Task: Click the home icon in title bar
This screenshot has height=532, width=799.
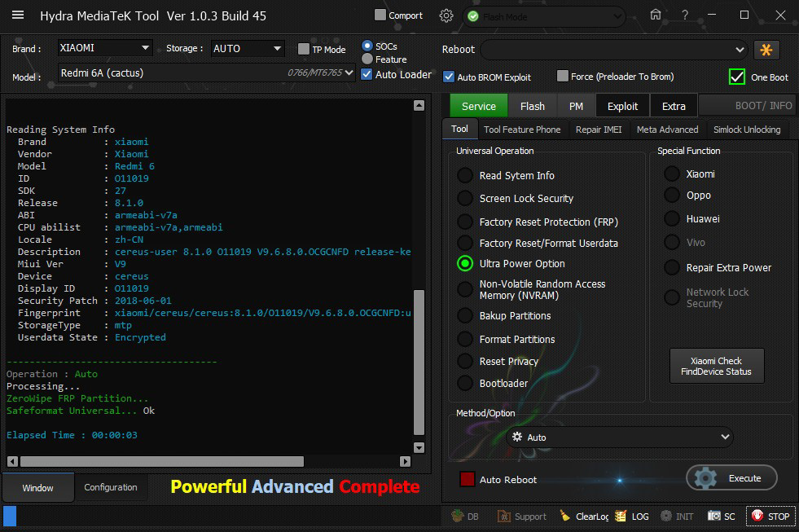Action: coord(656,15)
